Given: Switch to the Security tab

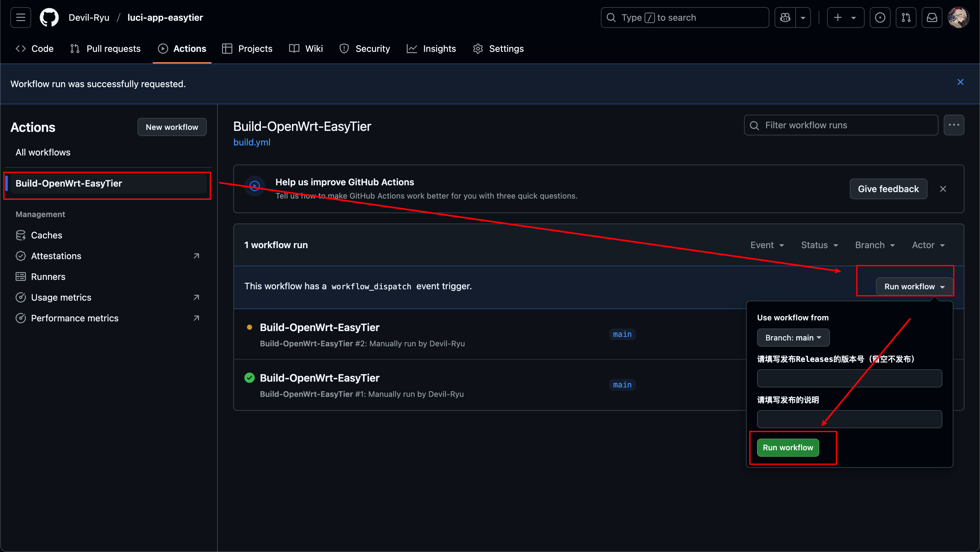Looking at the screenshot, I should (x=365, y=48).
